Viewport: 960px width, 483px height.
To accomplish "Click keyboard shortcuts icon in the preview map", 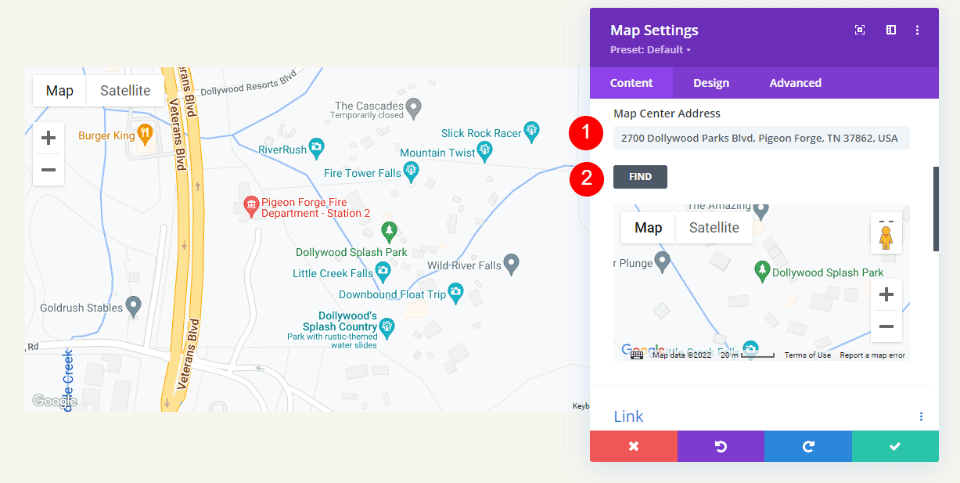I will click(x=637, y=354).
